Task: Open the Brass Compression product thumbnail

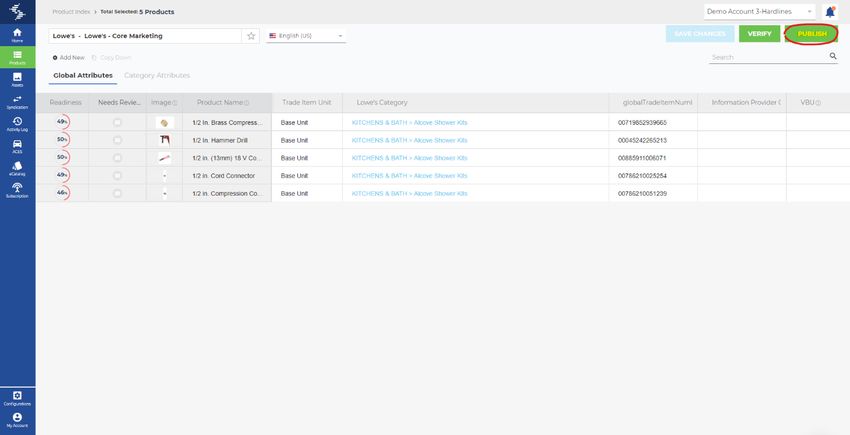Action: click(165, 123)
